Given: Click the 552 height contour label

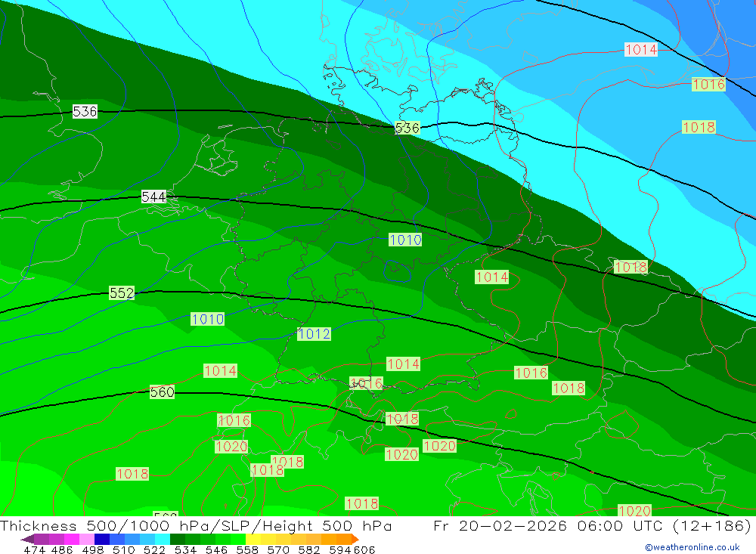Looking at the screenshot, I should pos(122,292).
